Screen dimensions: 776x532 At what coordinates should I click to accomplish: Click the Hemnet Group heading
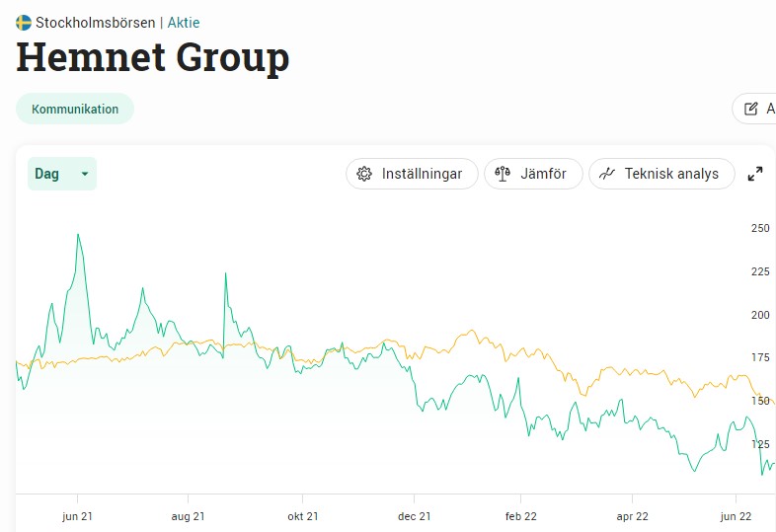[152, 57]
